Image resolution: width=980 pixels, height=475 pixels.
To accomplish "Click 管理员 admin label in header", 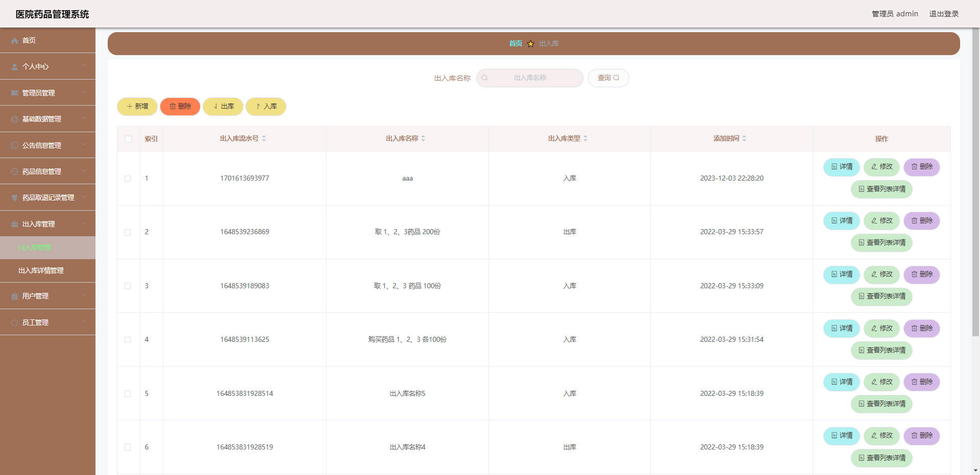I will (895, 14).
